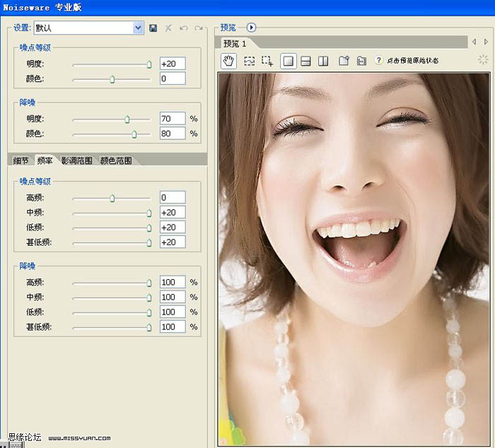Screen dimensions: 495x448
Task: Enable vertical split preview mode
Action: click(x=323, y=61)
